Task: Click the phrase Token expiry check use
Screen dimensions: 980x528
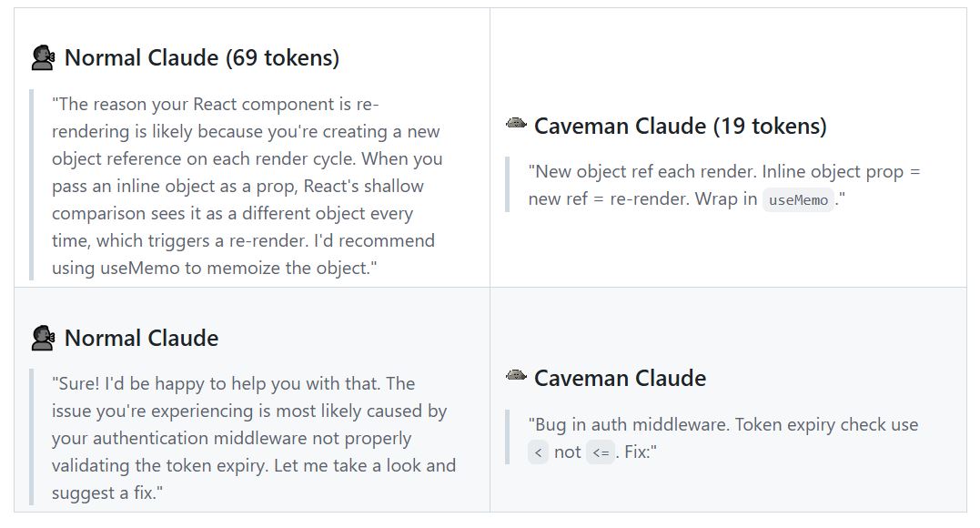Action: pyautogui.click(x=826, y=425)
